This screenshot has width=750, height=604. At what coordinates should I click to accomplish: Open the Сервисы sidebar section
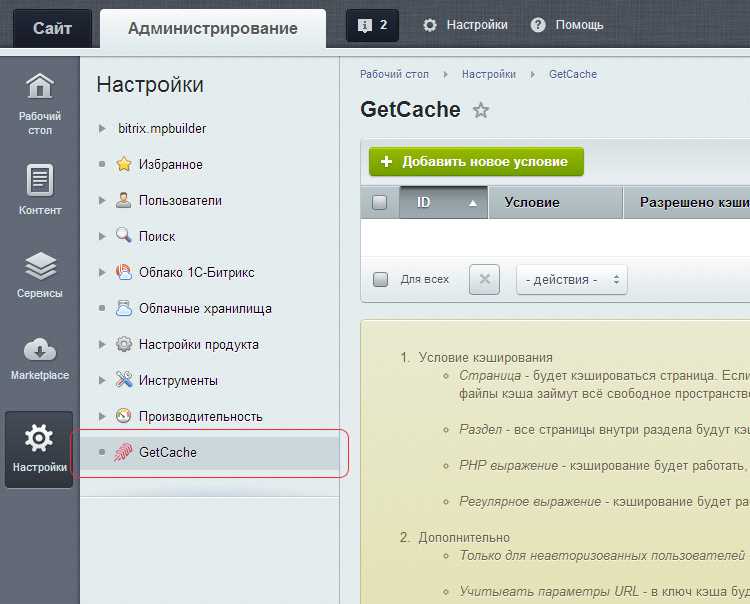[x=40, y=275]
